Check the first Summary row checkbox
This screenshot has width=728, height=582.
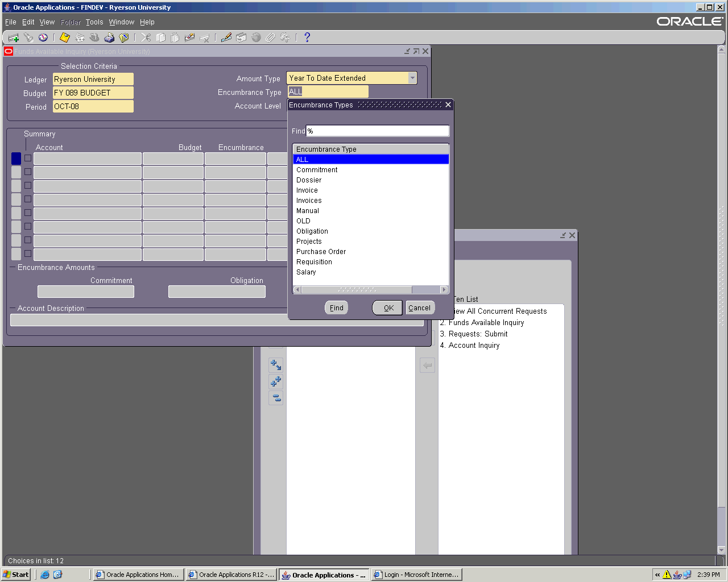(x=28, y=158)
